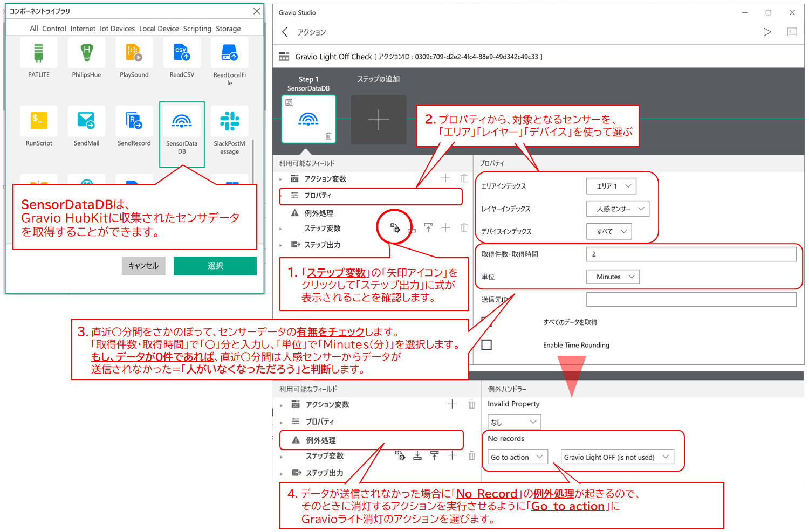Open the No records Go to action dropdown
This screenshot has height=532, width=809.
[x=518, y=457]
